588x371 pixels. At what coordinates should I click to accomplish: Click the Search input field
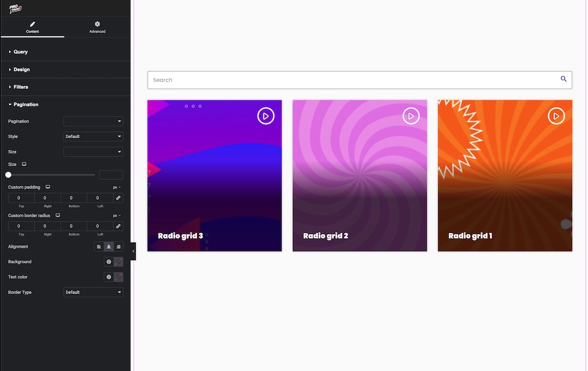click(x=353, y=80)
